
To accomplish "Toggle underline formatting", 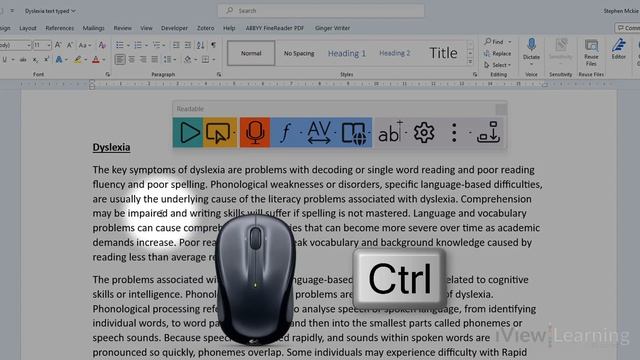I will [x=4, y=60].
